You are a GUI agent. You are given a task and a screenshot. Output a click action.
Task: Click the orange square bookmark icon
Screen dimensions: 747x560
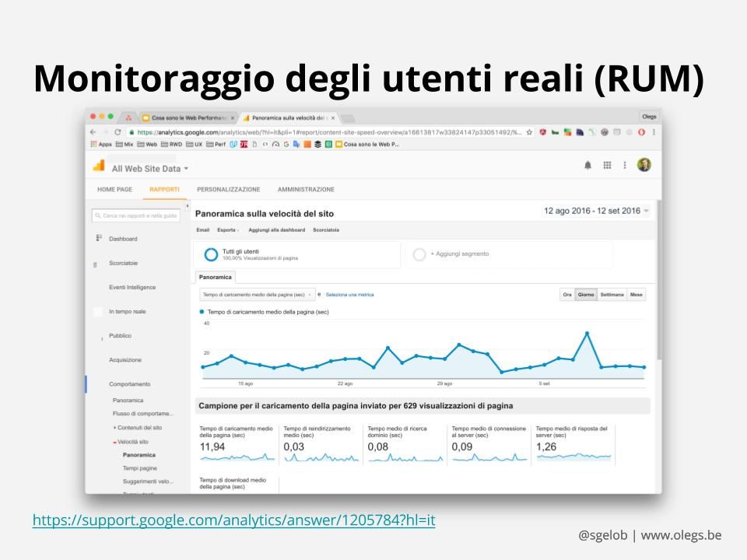pos(307,145)
